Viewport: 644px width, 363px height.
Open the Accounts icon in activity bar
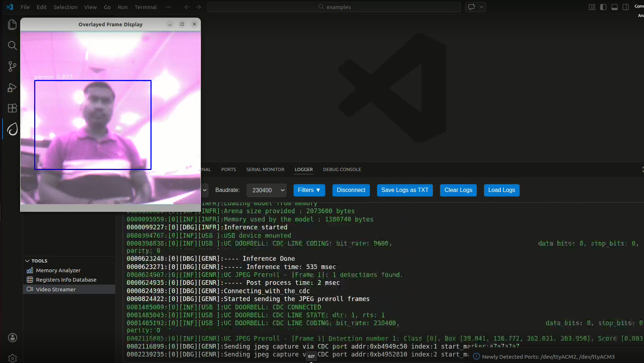pyautogui.click(x=13, y=337)
